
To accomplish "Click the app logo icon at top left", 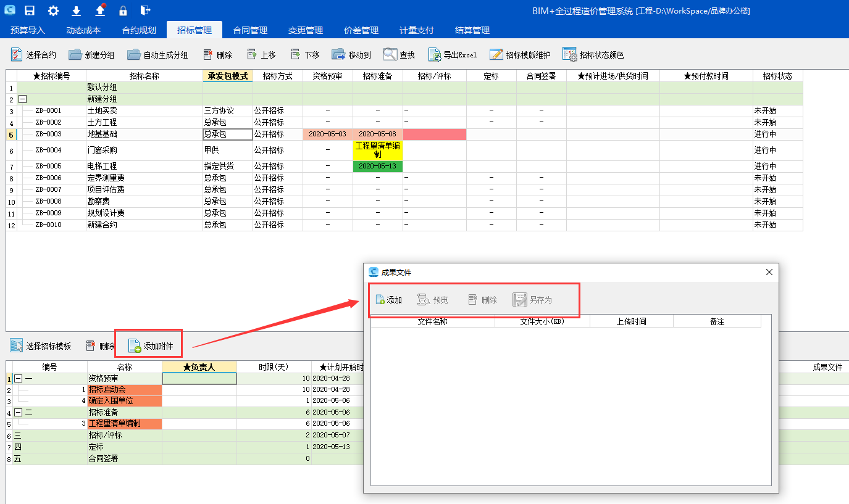I will tap(9, 10).
